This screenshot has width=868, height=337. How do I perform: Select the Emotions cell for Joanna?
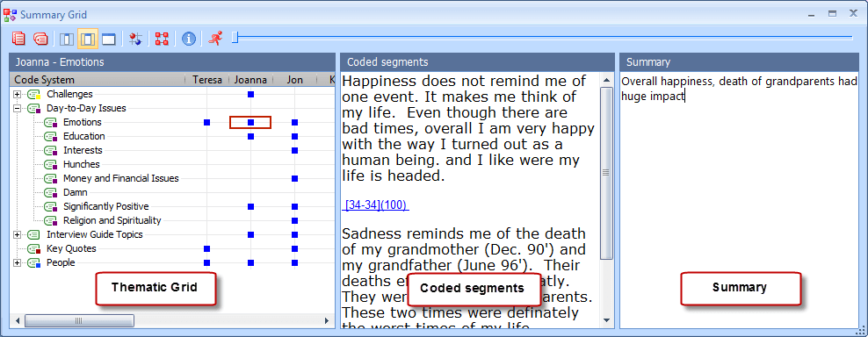click(x=250, y=122)
